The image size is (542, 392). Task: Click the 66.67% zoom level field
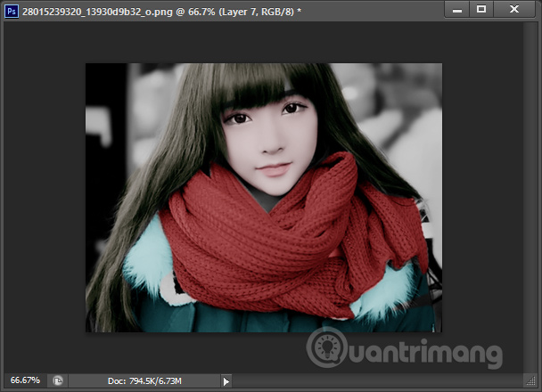[x=25, y=380]
